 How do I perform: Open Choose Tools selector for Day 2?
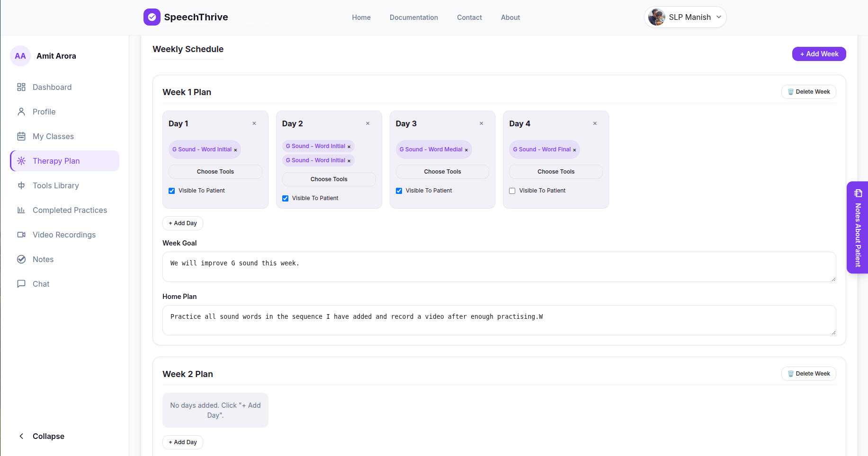329,179
